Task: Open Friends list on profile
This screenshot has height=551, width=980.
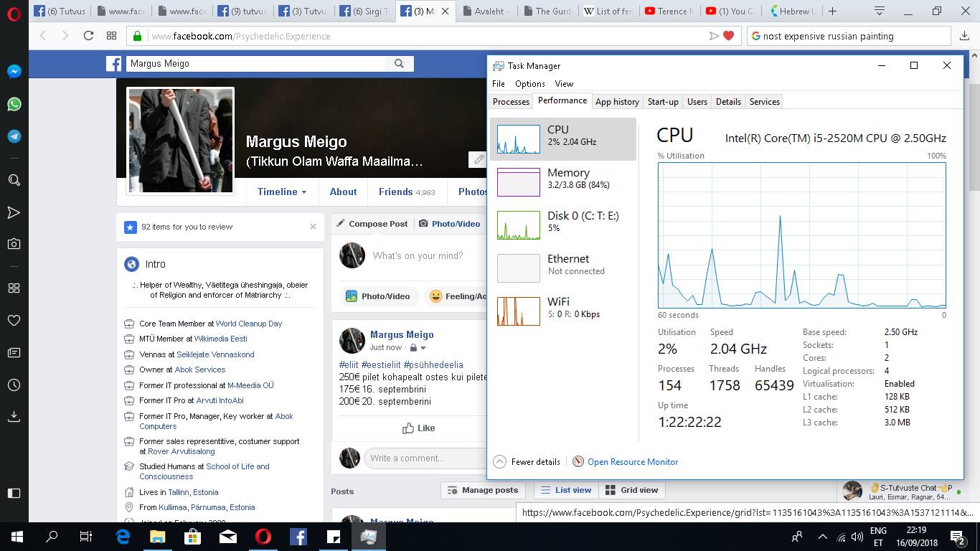Action: (407, 192)
